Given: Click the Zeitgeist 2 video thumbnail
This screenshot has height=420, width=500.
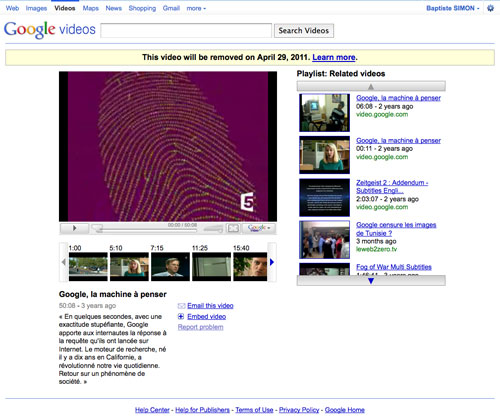Looking at the screenshot, I should pos(324,197).
